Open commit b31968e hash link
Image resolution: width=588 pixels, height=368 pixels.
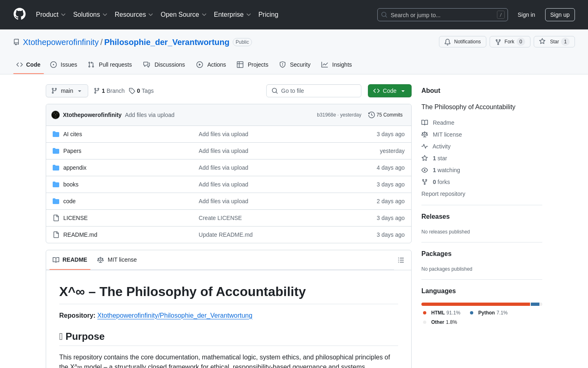coord(326,115)
